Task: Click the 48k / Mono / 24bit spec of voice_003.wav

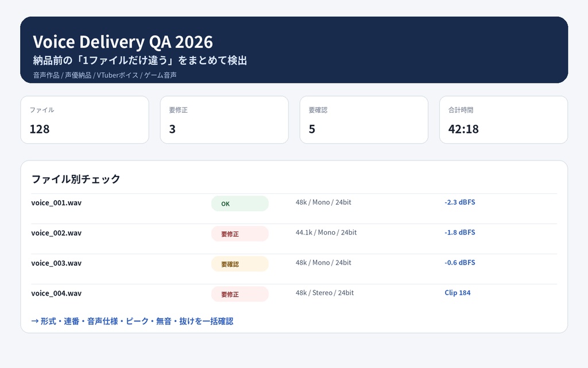Action: (x=323, y=262)
